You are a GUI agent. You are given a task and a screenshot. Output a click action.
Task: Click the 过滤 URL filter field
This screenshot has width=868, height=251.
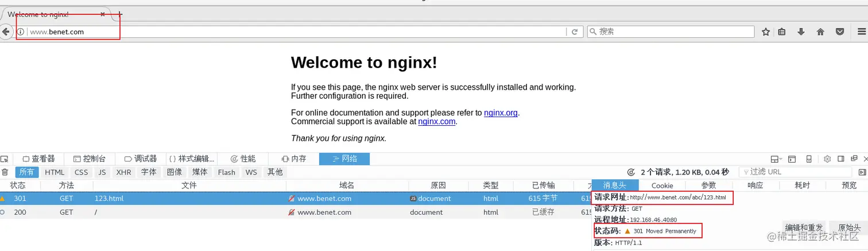(795, 172)
